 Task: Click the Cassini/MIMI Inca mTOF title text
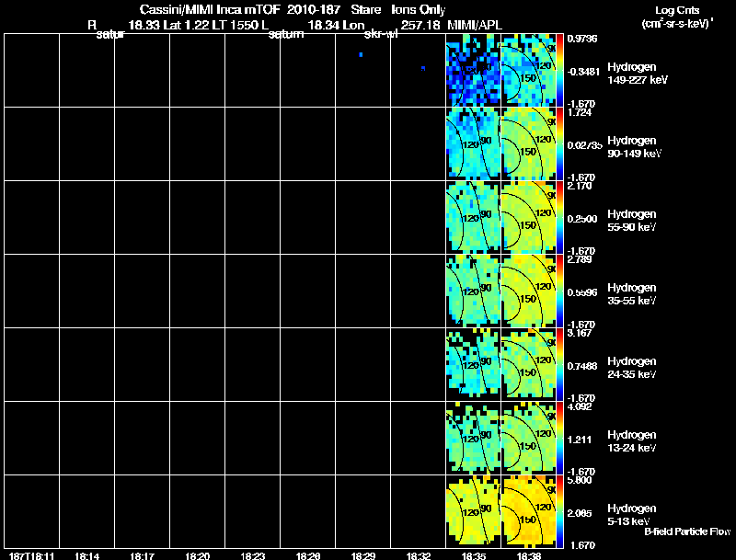[x=210, y=9]
